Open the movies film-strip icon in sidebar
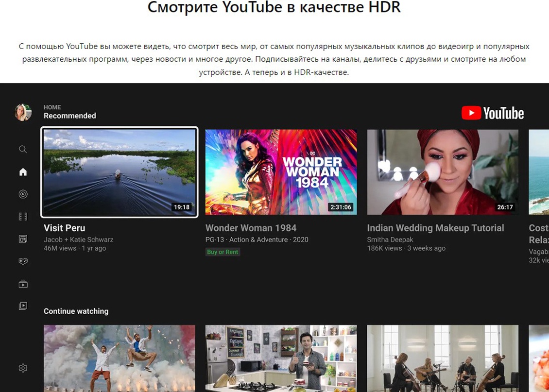Screen dimensions: 549x392 pyautogui.click(x=23, y=217)
